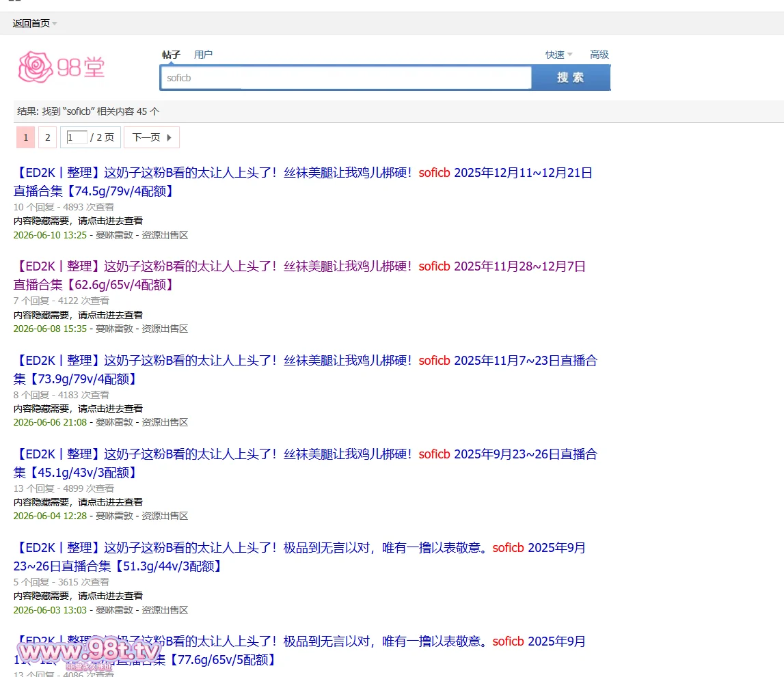The width and height of the screenshot is (784, 677).
Task: Click the page number input field
Action: click(77, 137)
